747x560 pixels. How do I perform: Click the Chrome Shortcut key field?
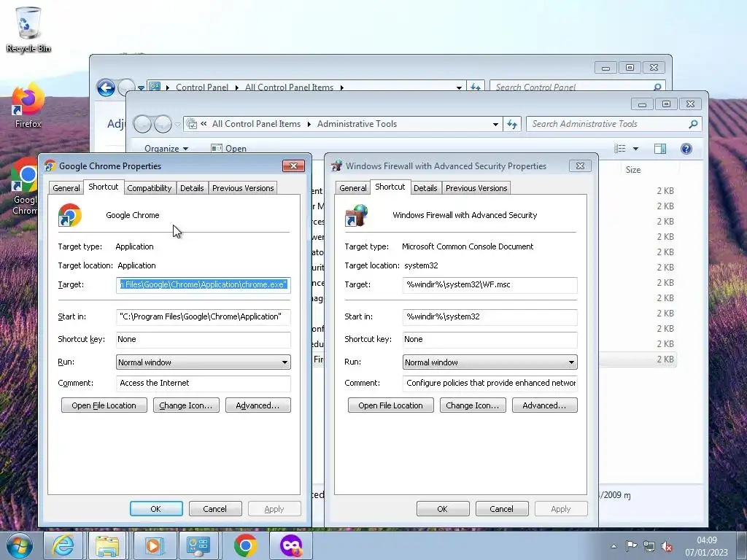click(x=204, y=340)
